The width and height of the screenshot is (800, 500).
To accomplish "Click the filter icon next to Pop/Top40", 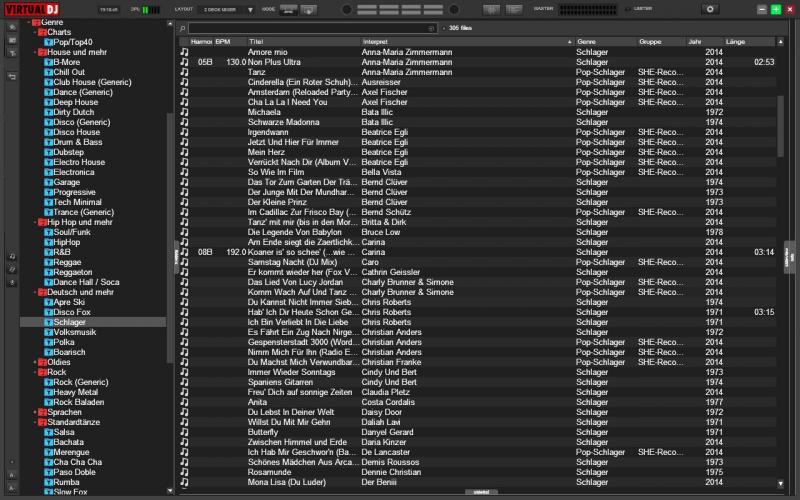I will [48, 42].
